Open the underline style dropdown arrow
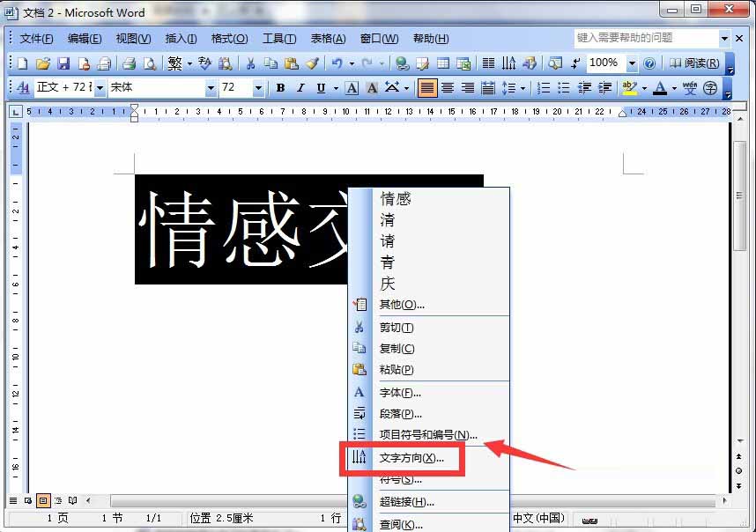Screen dimensions: 756x532 (336, 88)
